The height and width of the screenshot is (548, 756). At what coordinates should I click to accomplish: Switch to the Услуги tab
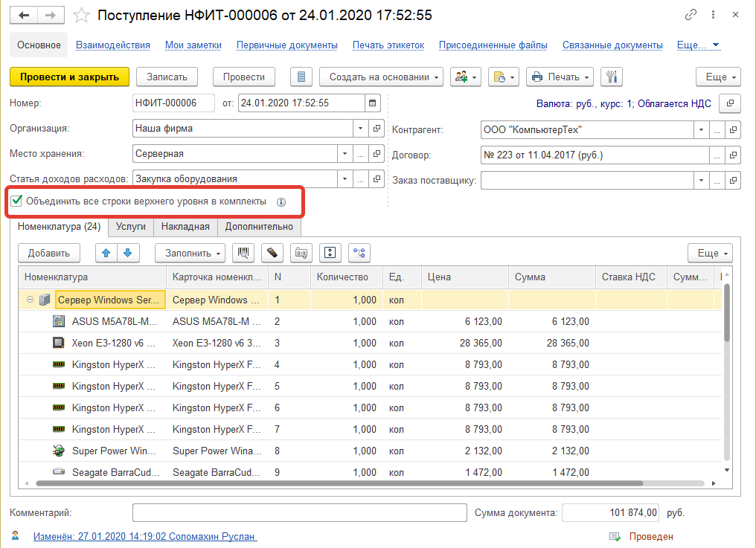pos(131,227)
